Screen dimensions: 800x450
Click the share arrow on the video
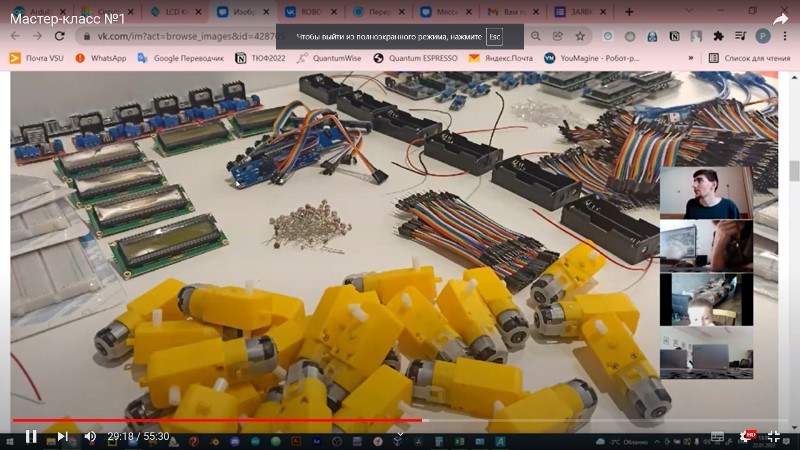click(779, 19)
